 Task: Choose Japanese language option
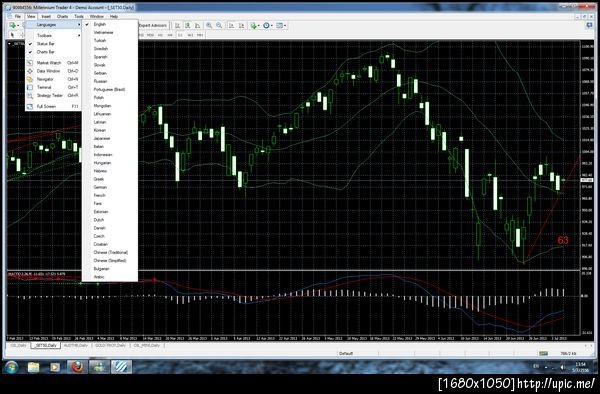pos(110,138)
